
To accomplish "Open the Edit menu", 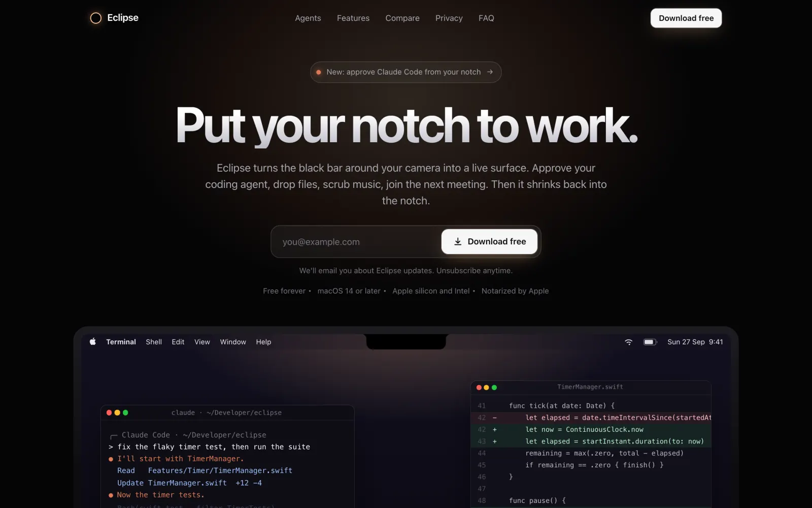I will [178, 342].
